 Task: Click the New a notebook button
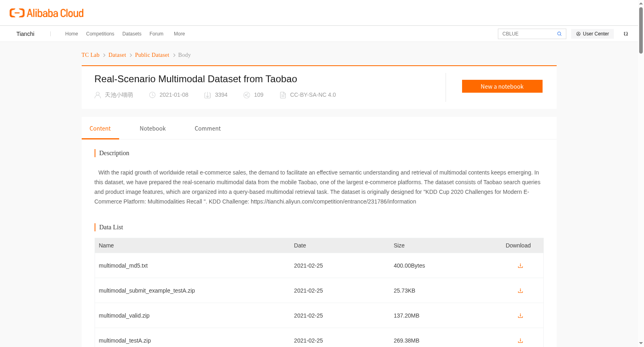coord(502,86)
